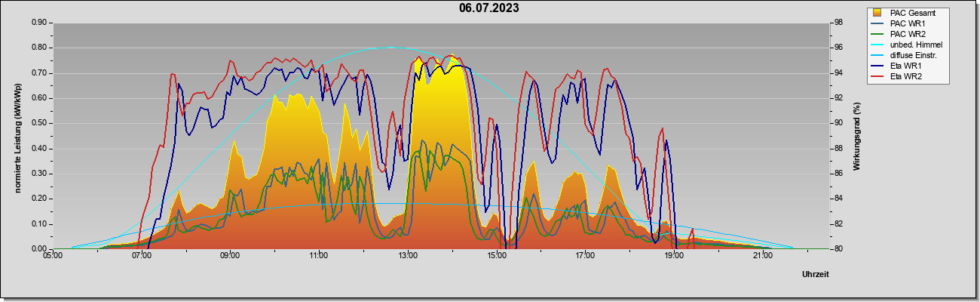The image size is (980, 302).
Task: Click the 09:00 time axis label
Action: pyautogui.click(x=230, y=257)
